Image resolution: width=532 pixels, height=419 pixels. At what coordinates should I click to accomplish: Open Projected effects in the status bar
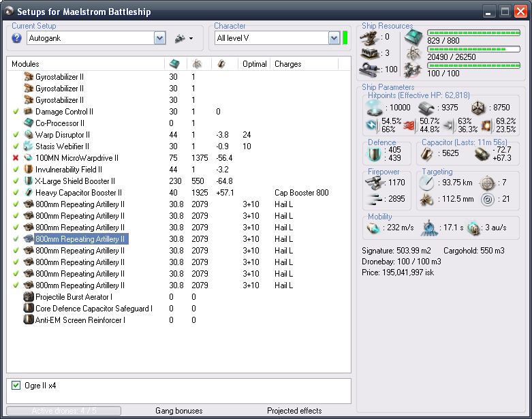pyautogui.click(x=294, y=411)
